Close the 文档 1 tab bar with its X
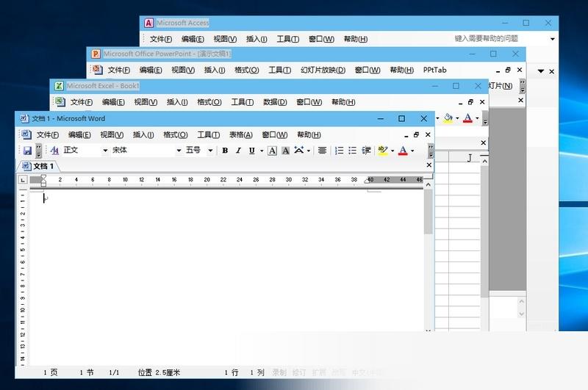This screenshot has width=588, height=390. (x=429, y=165)
